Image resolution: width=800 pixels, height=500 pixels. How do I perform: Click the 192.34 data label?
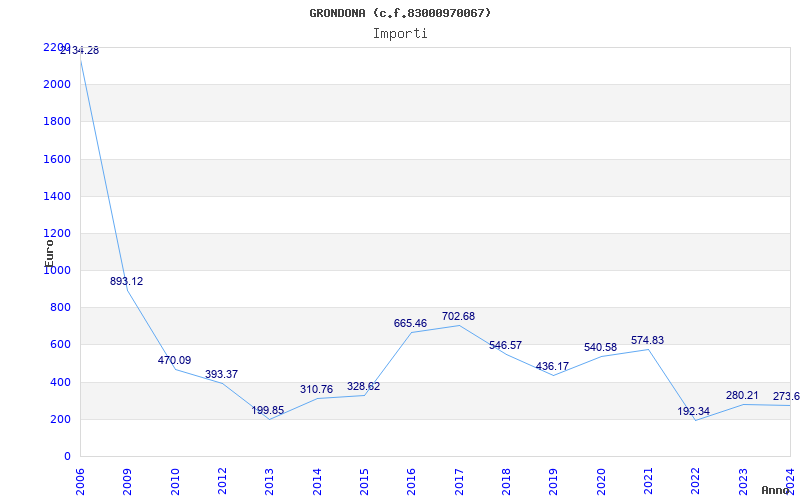pyautogui.click(x=693, y=411)
